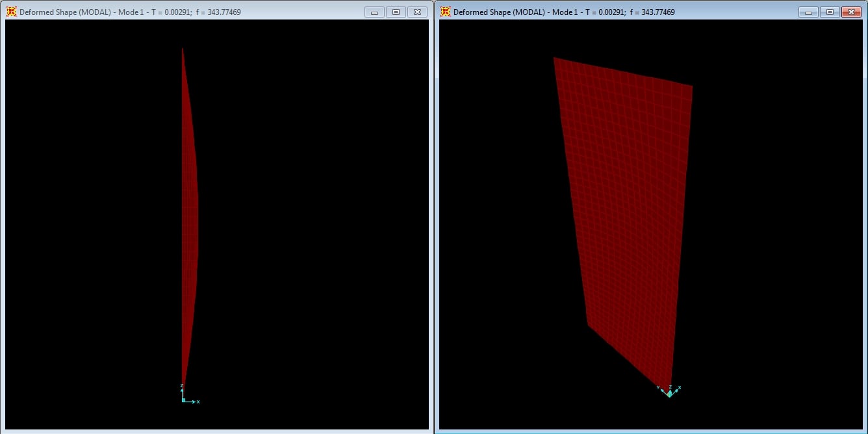Maximize the right Deformed Shape window
The image size is (868, 434).
[829, 12]
